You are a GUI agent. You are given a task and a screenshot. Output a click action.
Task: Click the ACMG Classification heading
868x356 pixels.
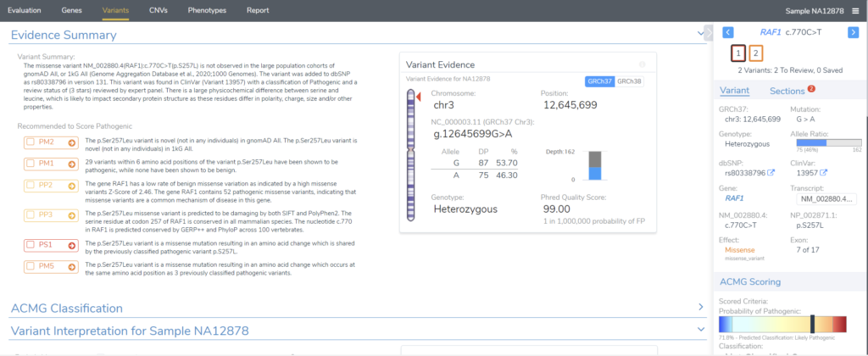point(66,308)
